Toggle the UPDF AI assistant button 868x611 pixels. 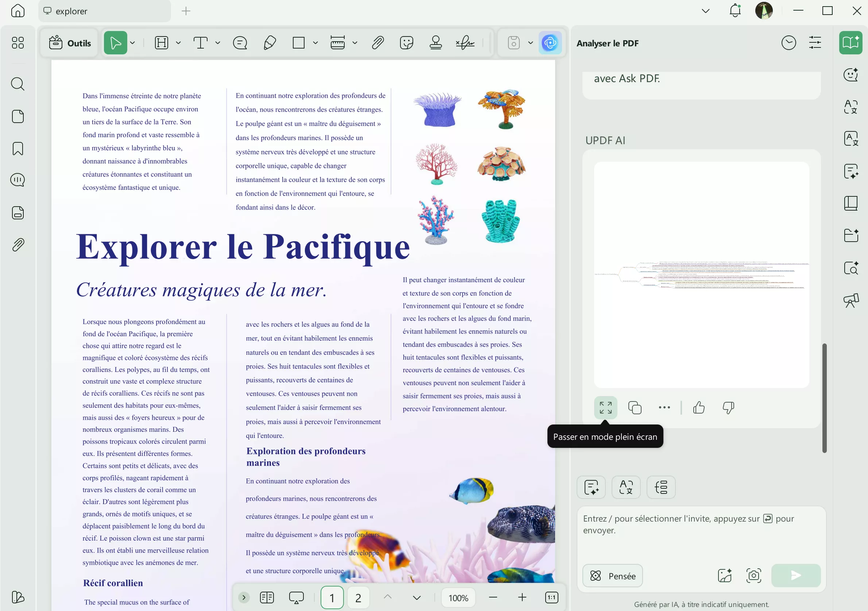550,43
